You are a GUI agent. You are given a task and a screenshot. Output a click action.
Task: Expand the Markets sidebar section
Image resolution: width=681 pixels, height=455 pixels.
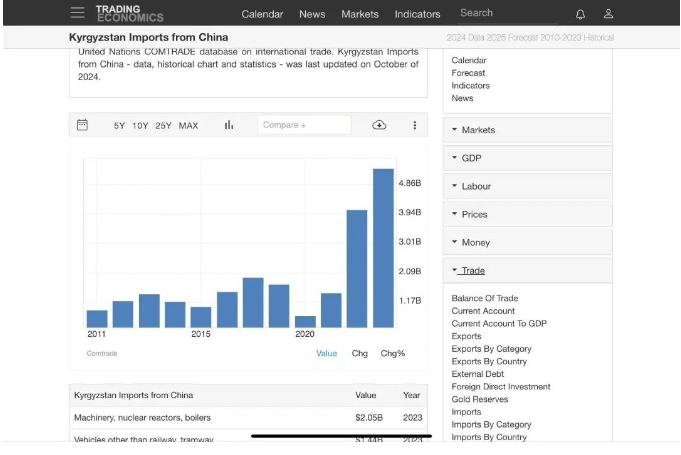tap(528, 130)
